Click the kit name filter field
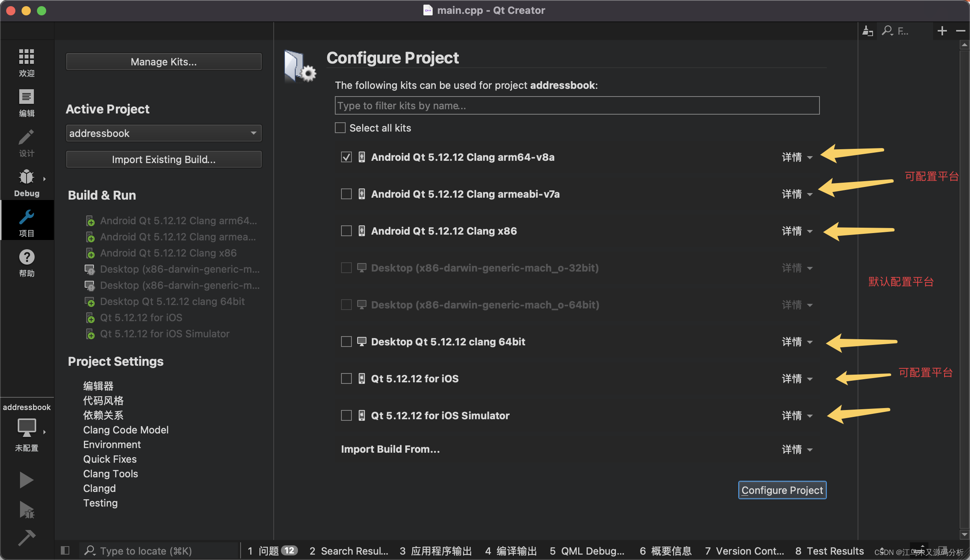Screen dimensions: 970x560 pos(577,105)
